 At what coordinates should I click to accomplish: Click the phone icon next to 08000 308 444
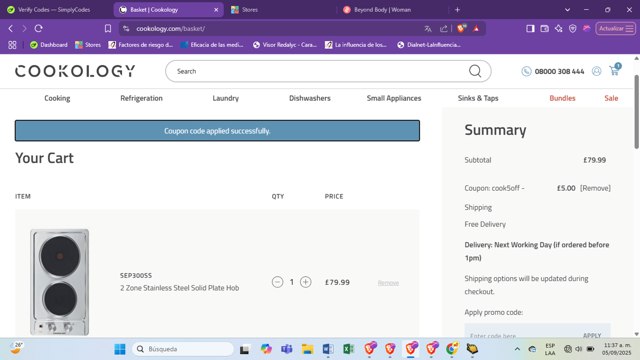526,71
